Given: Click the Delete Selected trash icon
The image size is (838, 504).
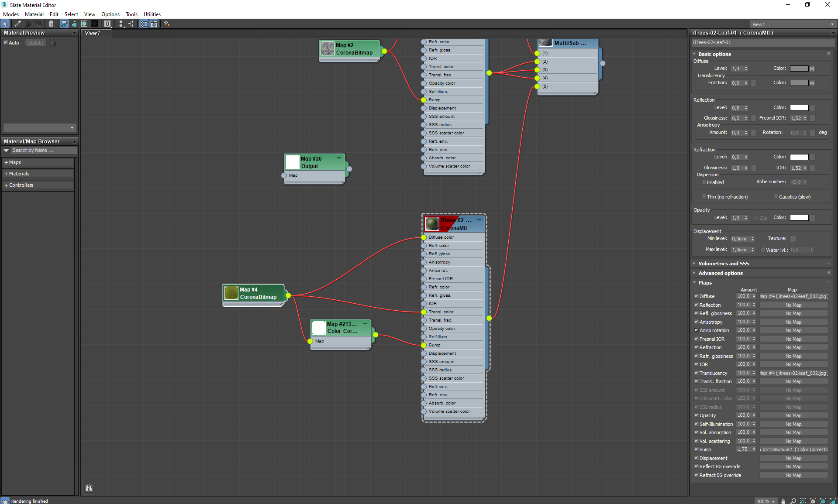Looking at the screenshot, I should coord(51,24).
